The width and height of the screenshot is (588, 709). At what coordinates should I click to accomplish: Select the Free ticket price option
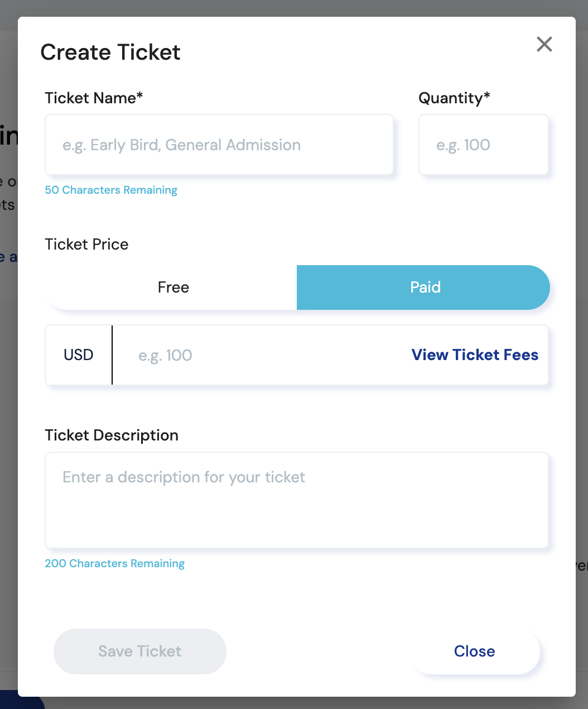(173, 288)
